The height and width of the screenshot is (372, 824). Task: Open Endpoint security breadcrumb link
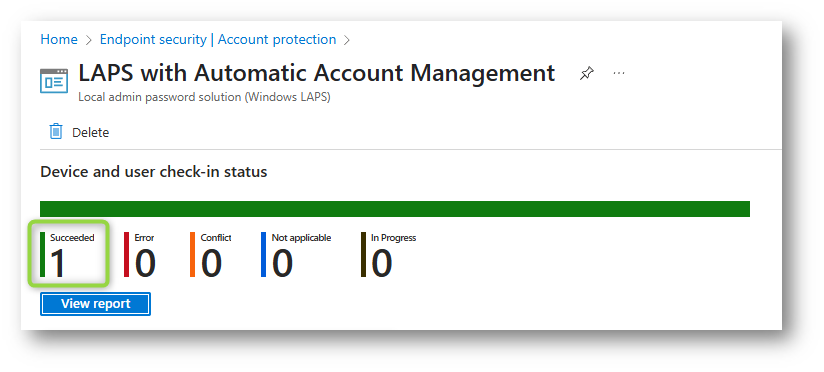(x=153, y=39)
